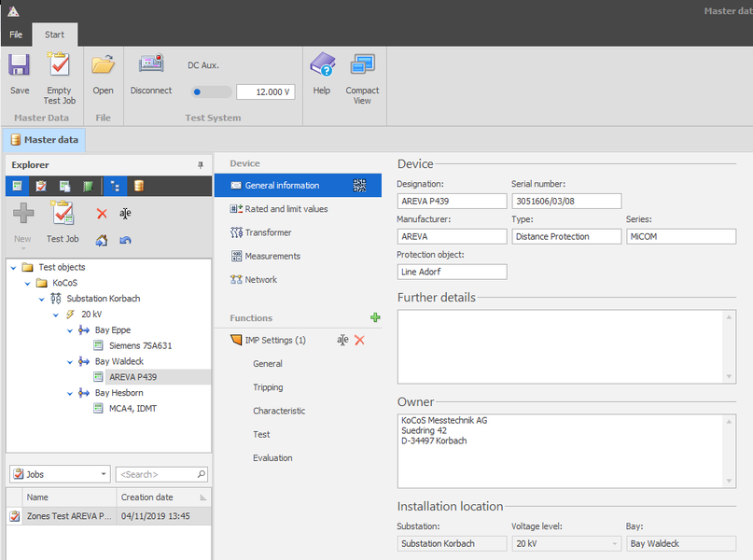Screen dimensions: 753x560
Task: Click the house with arrow icon in Explorer
Action: tap(102, 240)
